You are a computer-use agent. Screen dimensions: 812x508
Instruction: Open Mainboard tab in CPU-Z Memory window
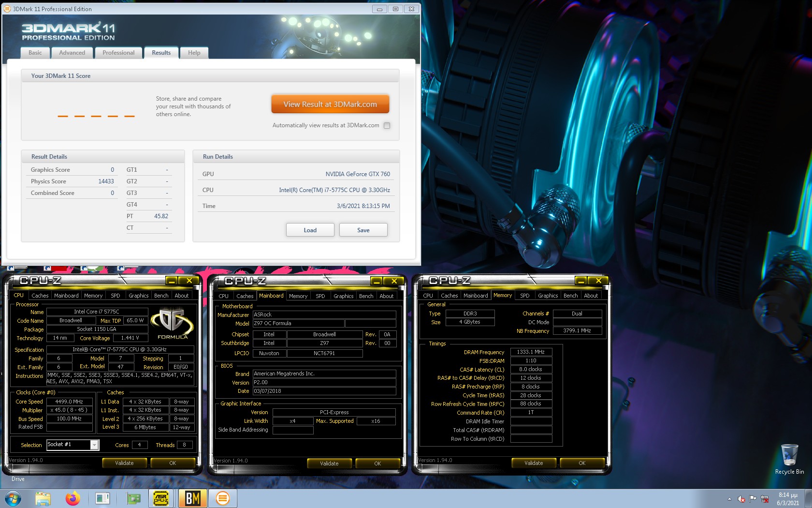pyautogui.click(x=476, y=296)
